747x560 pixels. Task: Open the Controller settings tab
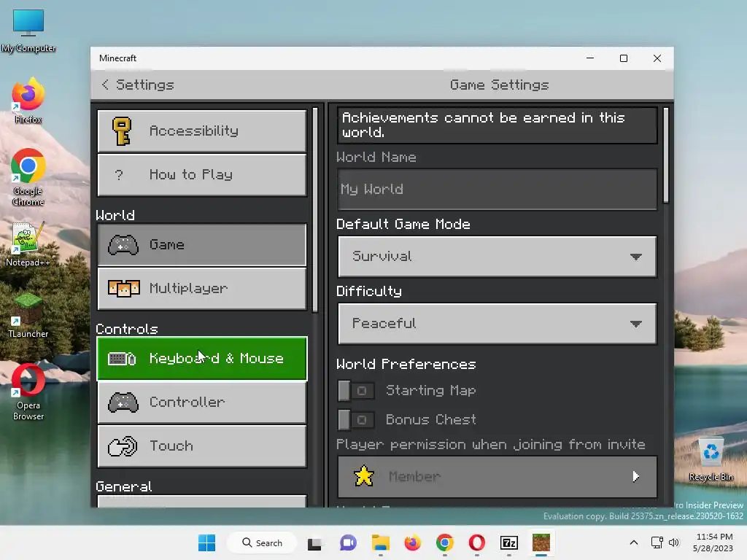[x=202, y=402]
